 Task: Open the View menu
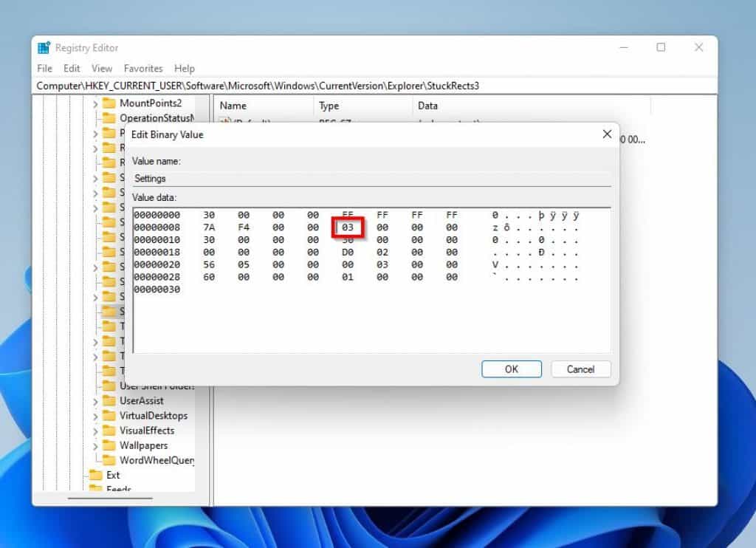pos(102,69)
